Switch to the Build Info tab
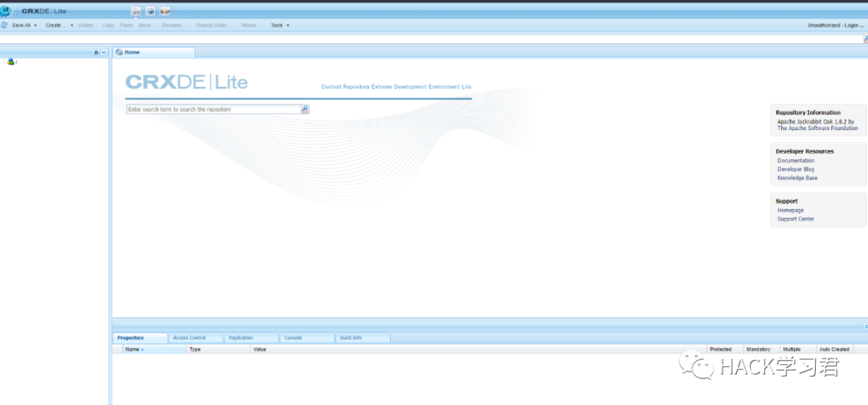The width and height of the screenshot is (868, 405). pyautogui.click(x=363, y=337)
